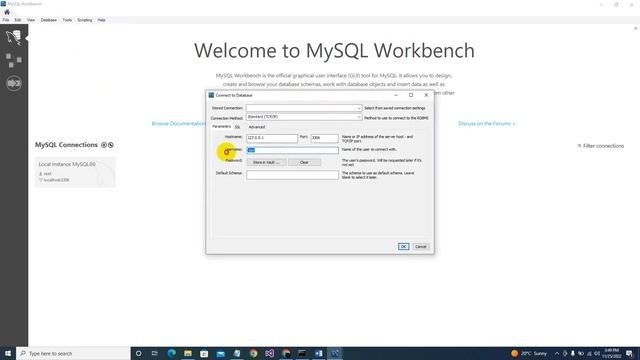Open Cortana from the taskbar
640x360 pixels.
tap(139, 353)
